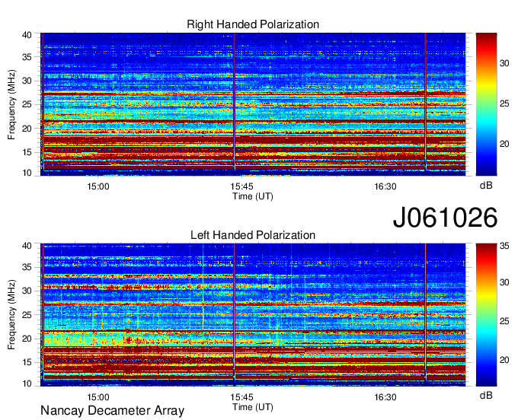Click the 16:30 tick label of the right-handed plot
518x420 pixels.
tap(385, 186)
